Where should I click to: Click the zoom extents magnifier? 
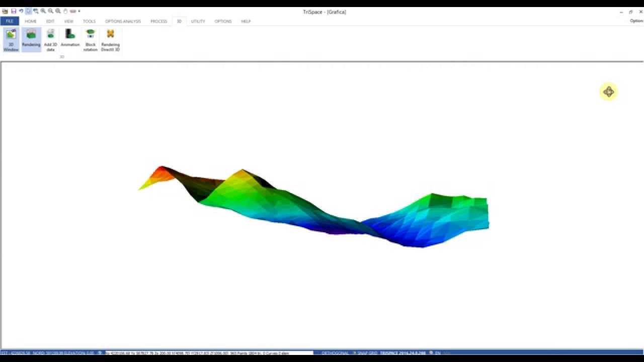58,11
